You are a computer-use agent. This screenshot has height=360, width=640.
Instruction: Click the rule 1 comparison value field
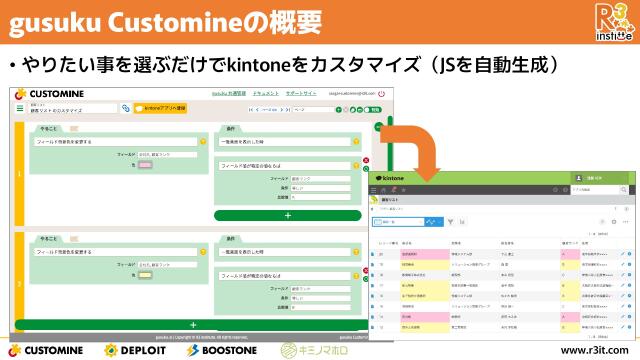coord(320,197)
